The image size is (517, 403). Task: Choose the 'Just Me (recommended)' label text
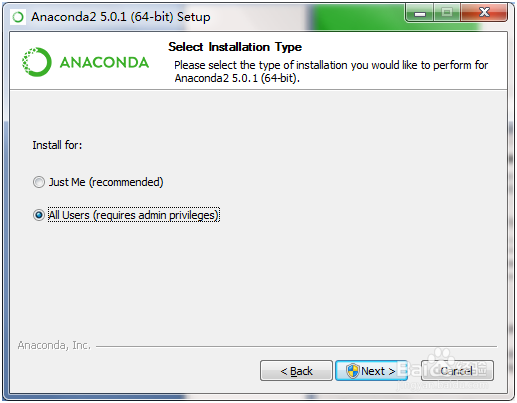(x=106, y=182)
